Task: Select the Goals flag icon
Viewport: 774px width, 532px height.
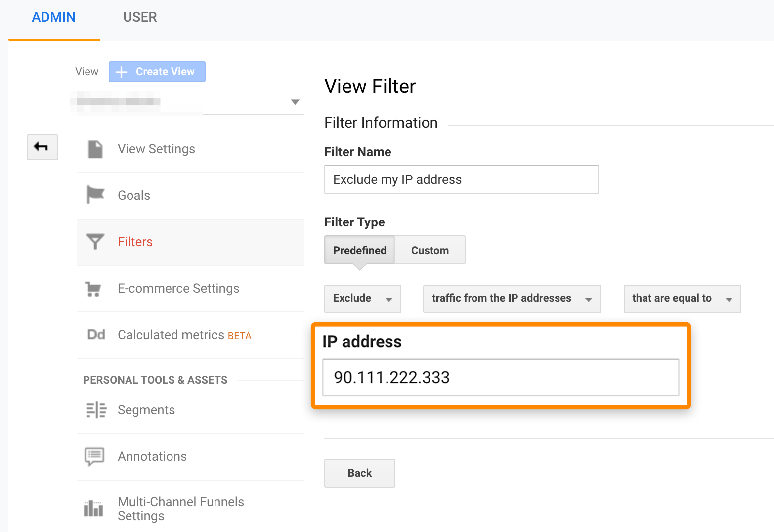Action: click(x=94, y=195)
